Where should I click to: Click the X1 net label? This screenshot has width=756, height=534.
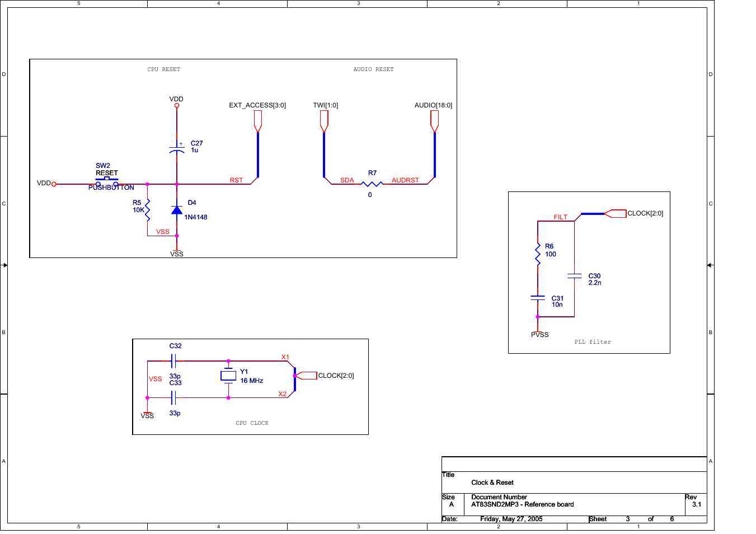[x=285, y=357]
